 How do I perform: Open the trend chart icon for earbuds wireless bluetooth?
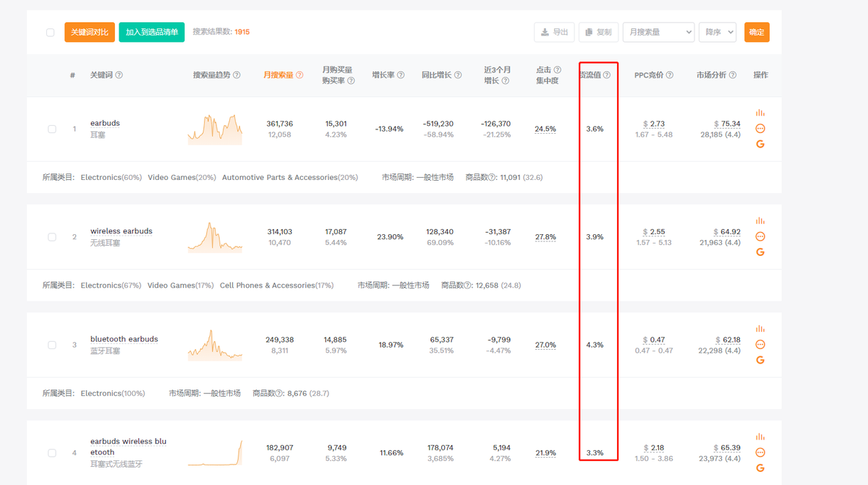coord(760,437)
